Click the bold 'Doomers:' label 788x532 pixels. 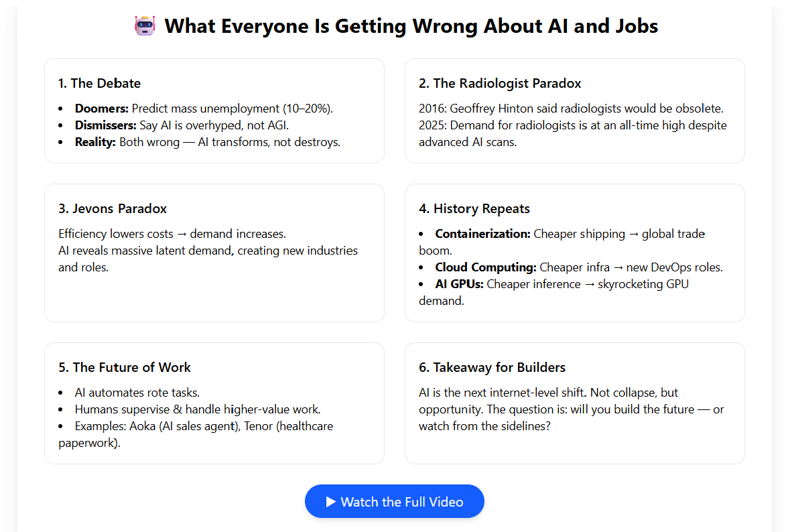[102, 109]
